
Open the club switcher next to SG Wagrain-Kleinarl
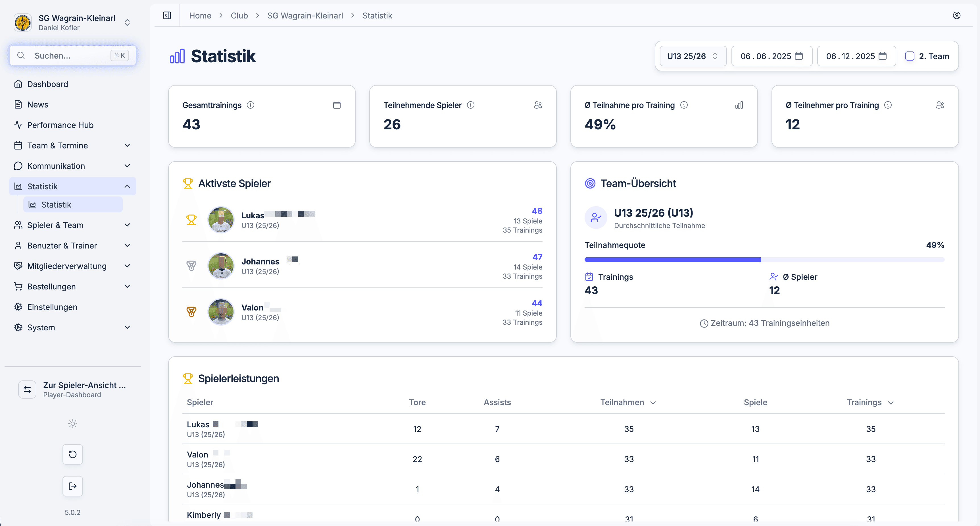point(128,23)
